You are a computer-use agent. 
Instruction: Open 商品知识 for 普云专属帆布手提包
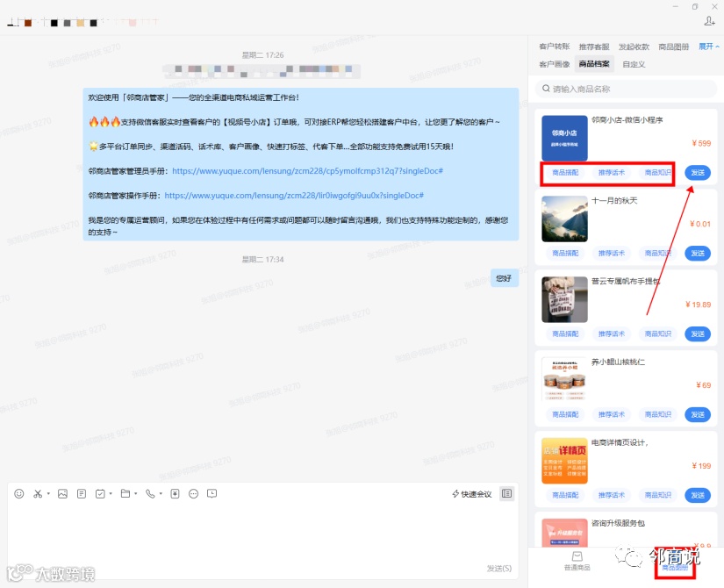click(x=657, y=334)
